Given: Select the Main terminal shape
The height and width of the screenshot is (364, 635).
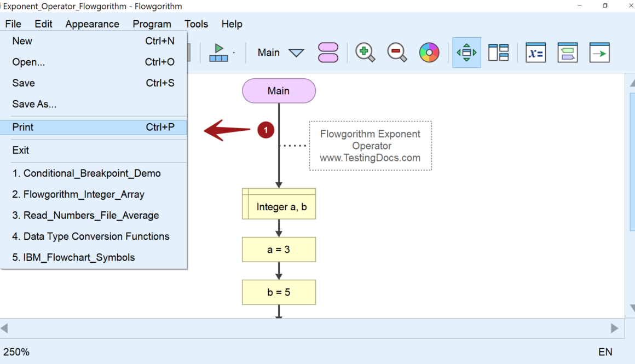Looking at the screenshot, I should [x=279, y=91].
